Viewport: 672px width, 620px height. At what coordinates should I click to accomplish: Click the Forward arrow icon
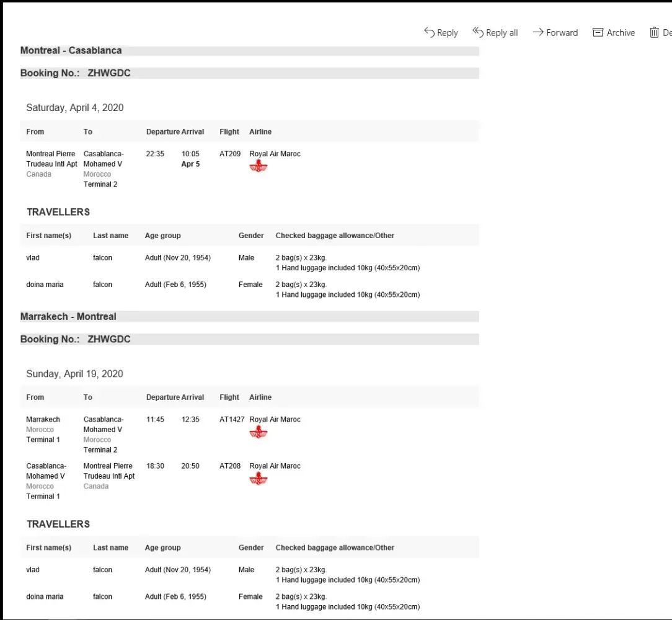click(x=537, y=32)
